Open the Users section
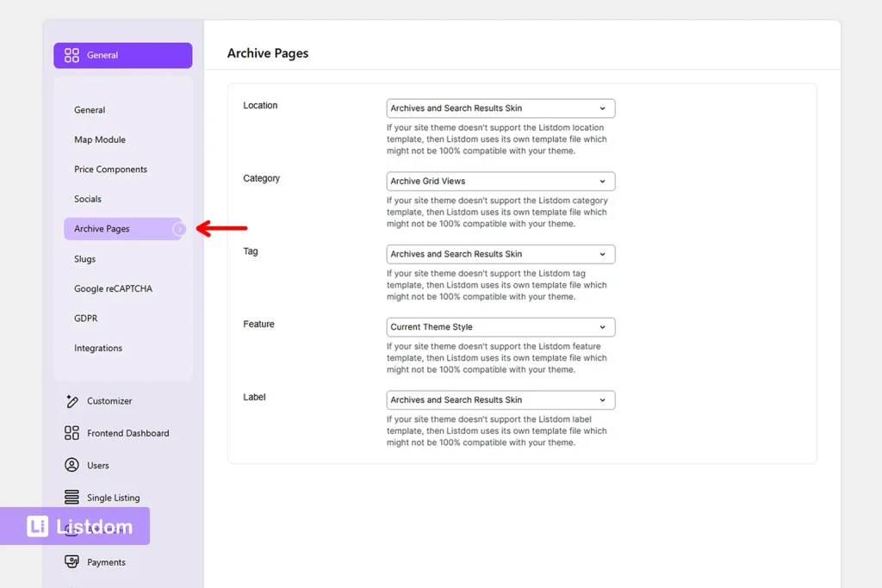Screen dimensions: 882x588 (98, 466)
